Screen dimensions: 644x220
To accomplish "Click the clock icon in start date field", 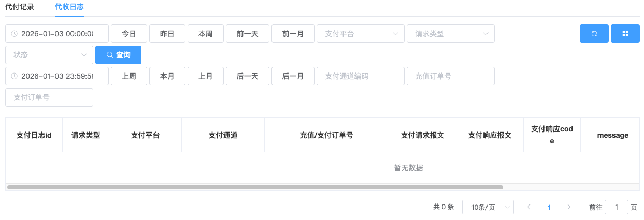I will click(x=14, y=34).
